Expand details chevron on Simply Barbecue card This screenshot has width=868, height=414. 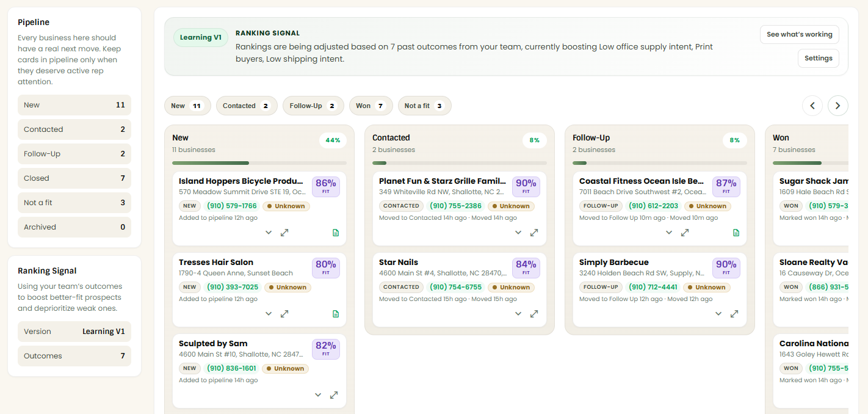pos(718,314)
